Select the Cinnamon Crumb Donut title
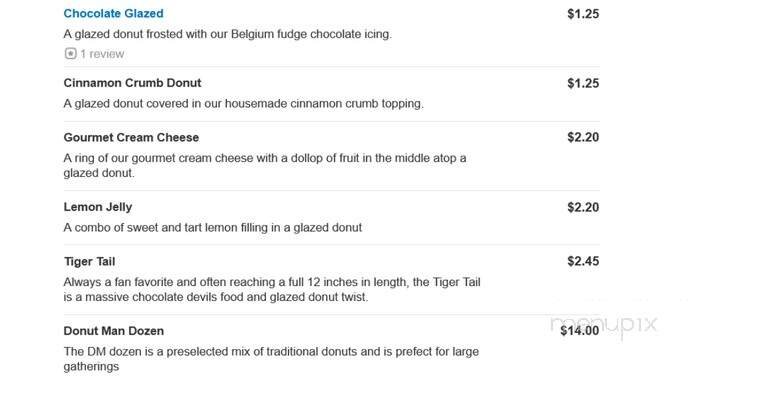This screenshot has height=407, width=783. pos(132,83)
